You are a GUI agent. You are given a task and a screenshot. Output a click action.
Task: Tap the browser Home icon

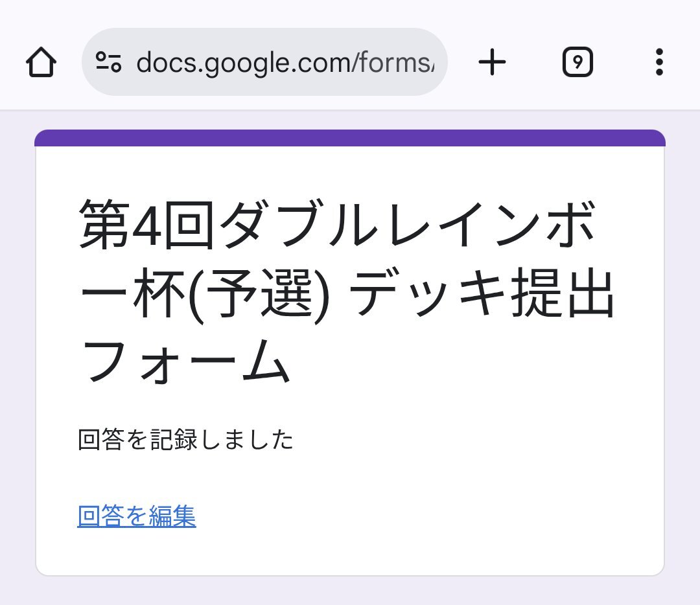(41, 62)
